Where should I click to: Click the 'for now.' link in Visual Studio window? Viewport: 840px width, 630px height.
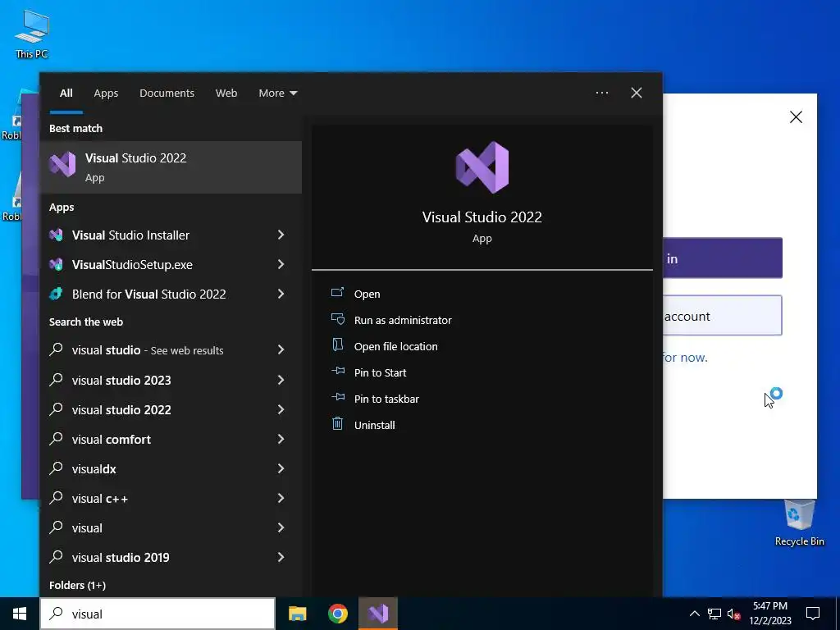(x=685, y=358)
